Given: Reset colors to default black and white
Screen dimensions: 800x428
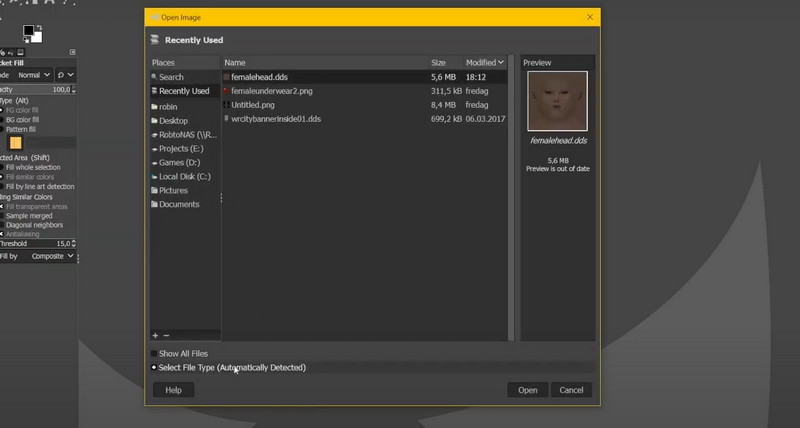Looking at the screenshot, I should point(27,41).
